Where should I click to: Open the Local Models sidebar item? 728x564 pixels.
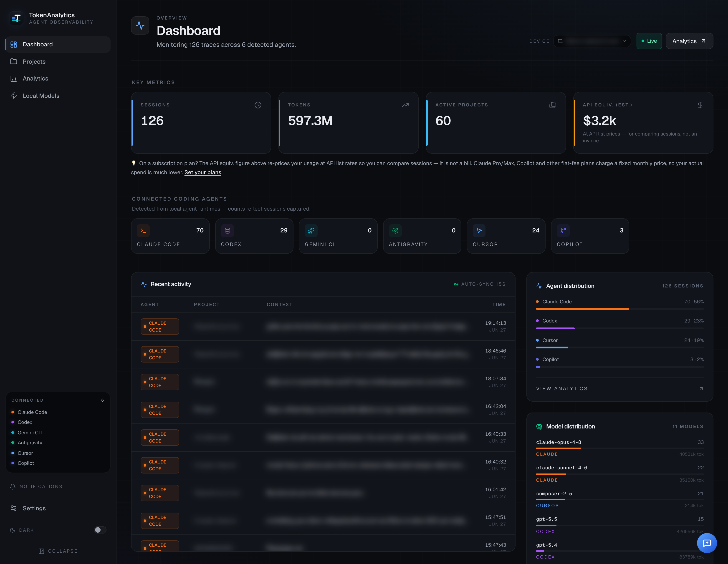pyautogui.click(x=58, y=96)
